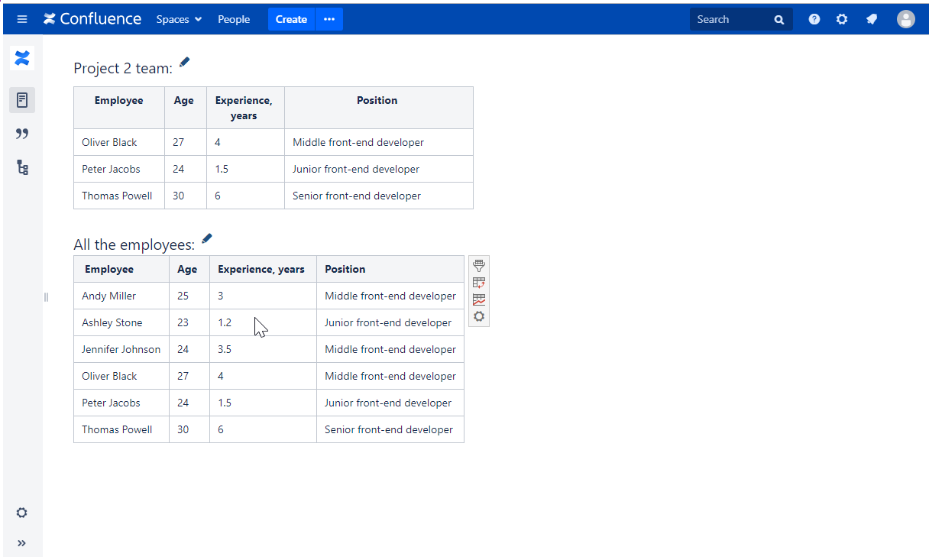Click the Confluence logo link in header
The height and width of the screenshot is (560, 929).
coord(92,19)
